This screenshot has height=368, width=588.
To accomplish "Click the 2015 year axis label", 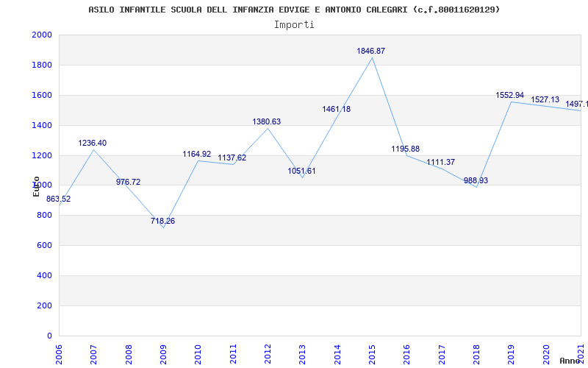I will [372, 355].
